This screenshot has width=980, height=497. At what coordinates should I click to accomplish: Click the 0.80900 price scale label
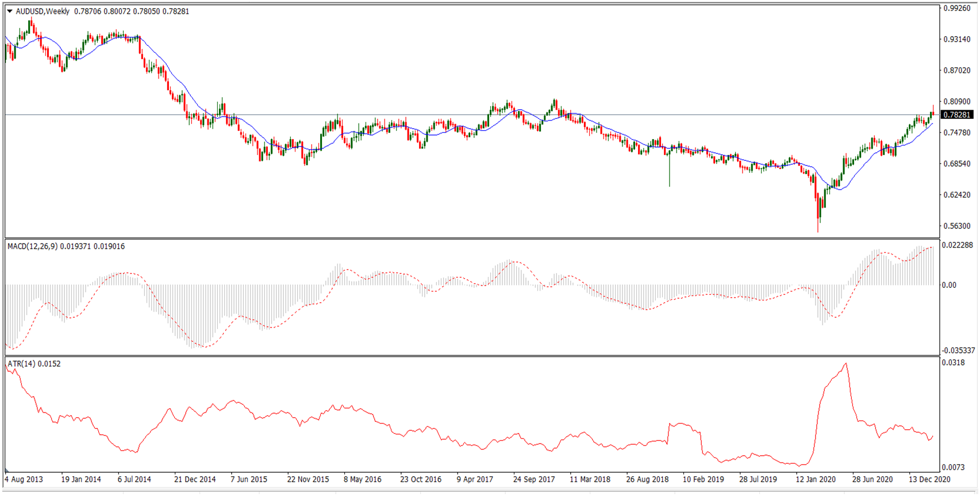tap(957, 102)
